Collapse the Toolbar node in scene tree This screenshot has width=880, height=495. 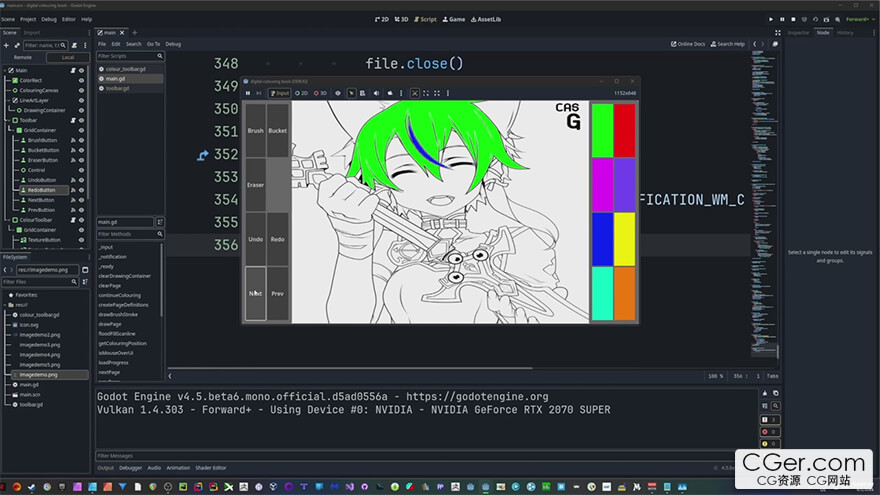[6, 120]
